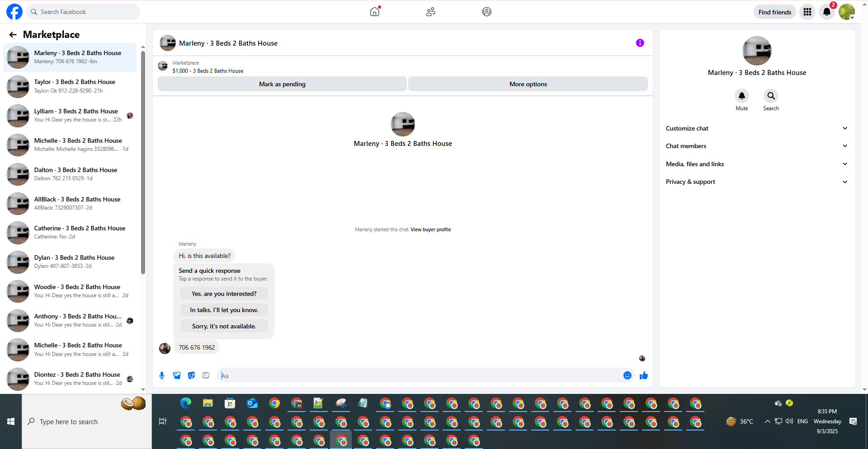Go back using the Marketplace arrow
Viewport: 868px width, 449px height.
point(13,35)
